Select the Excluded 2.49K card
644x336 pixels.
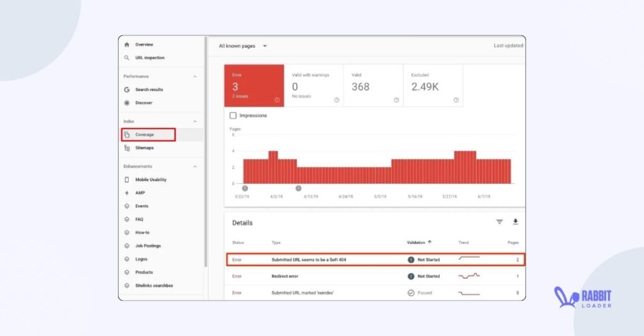(x=433, y=86)
